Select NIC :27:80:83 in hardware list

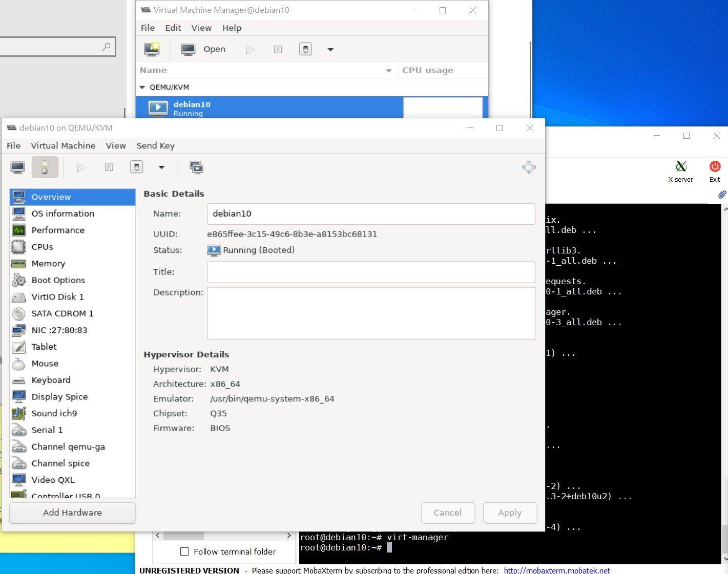tap(72, 330)
